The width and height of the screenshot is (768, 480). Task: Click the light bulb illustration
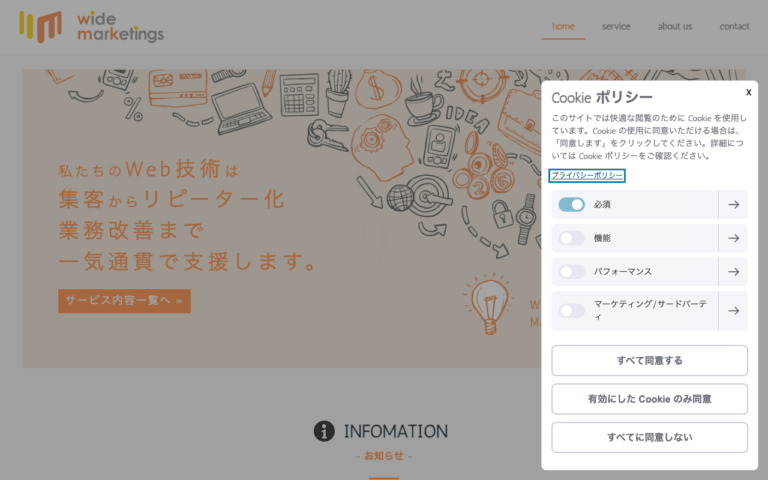tap(489, 305)
